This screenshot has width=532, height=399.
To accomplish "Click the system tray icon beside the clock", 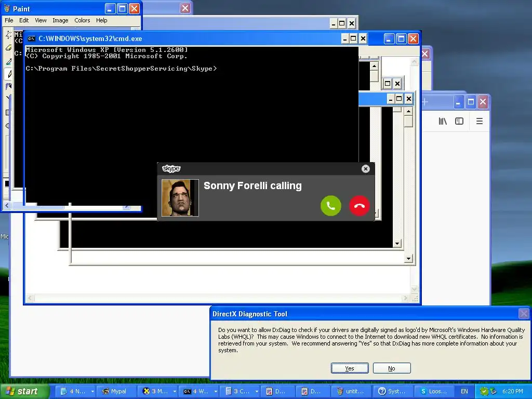I will click(x=494, y=391).
